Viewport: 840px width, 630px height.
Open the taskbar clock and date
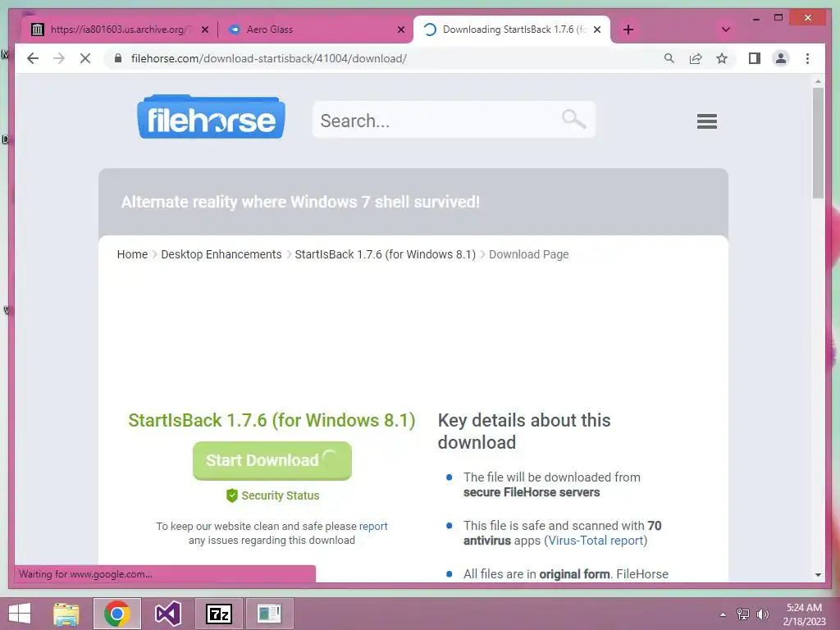coord(804,614)
